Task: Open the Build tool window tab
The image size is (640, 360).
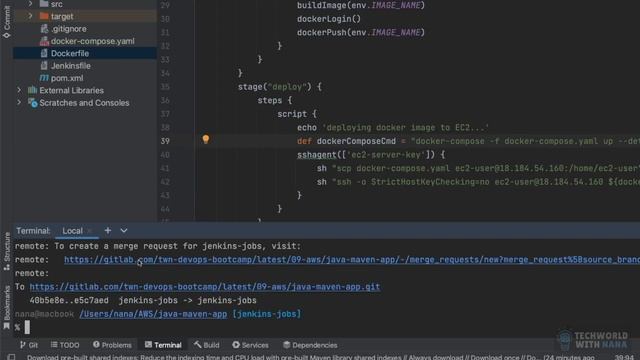Action: [207, 345]
